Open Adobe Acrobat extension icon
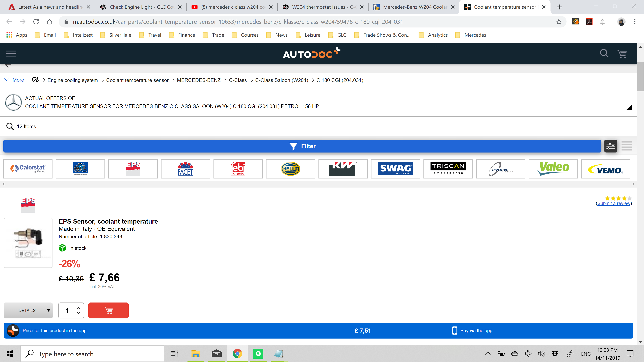 (589, 22)
